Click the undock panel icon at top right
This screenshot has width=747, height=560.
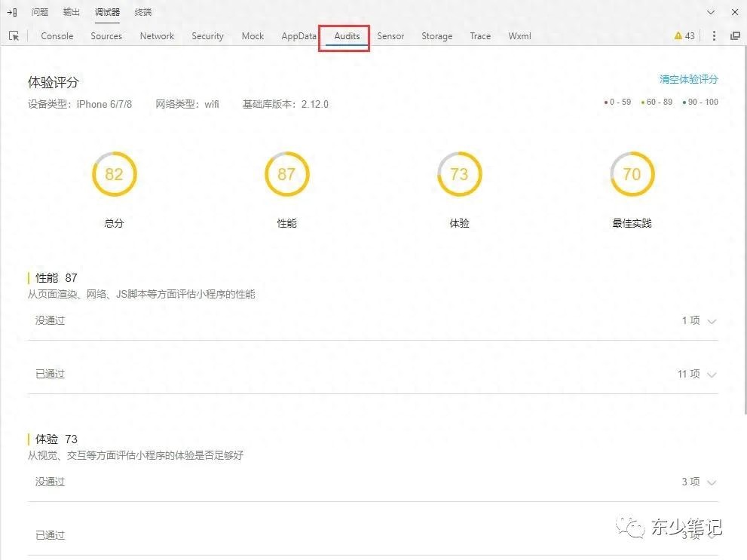(736, 35)
